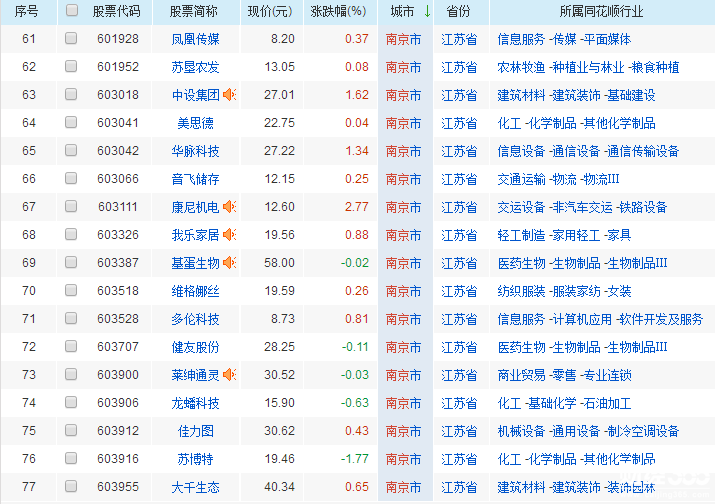This screenshot has height=504, width=715.
Task: Click the speaker icon beside 康尼机电
Action: coord(230,207)
